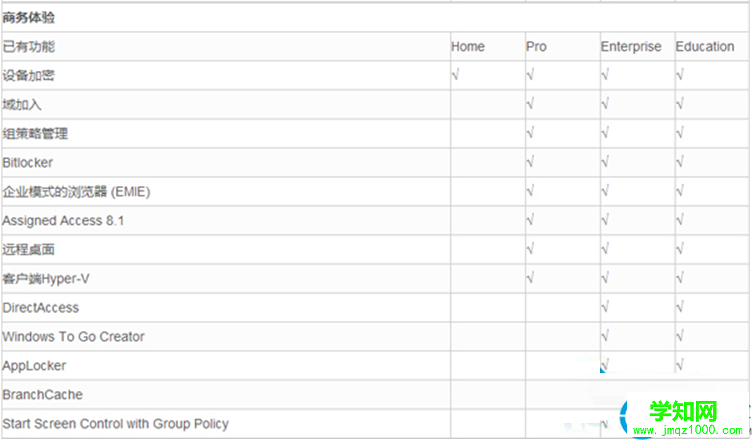This screenshot has width=754, height=442.
Task: Click the 学知网 watermark logo
Action: [673, 414]
